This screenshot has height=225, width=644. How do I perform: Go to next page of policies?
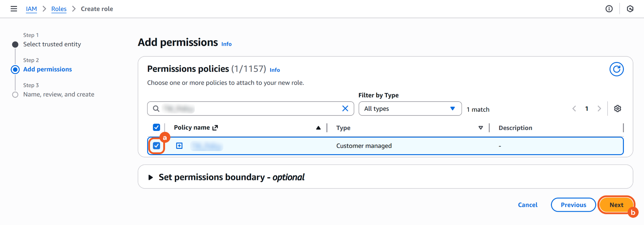tap(599, 109)
